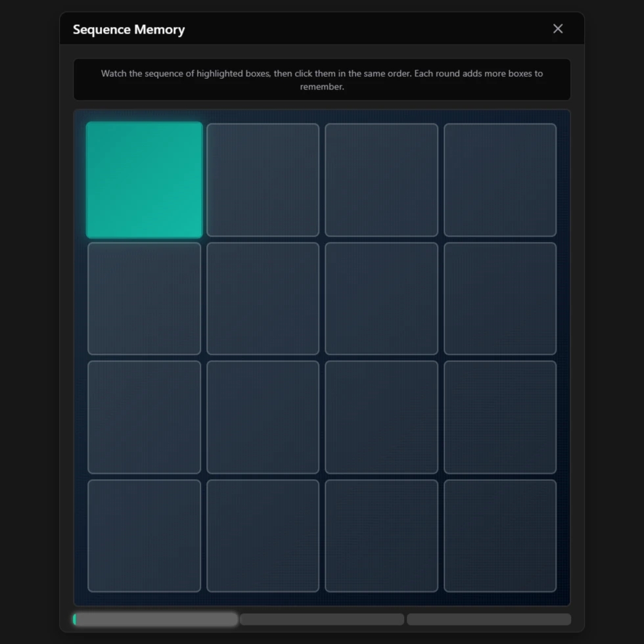Click the first box in the third row
The height and width of the screenshot is (644, 644).
[x=144, y=417]
